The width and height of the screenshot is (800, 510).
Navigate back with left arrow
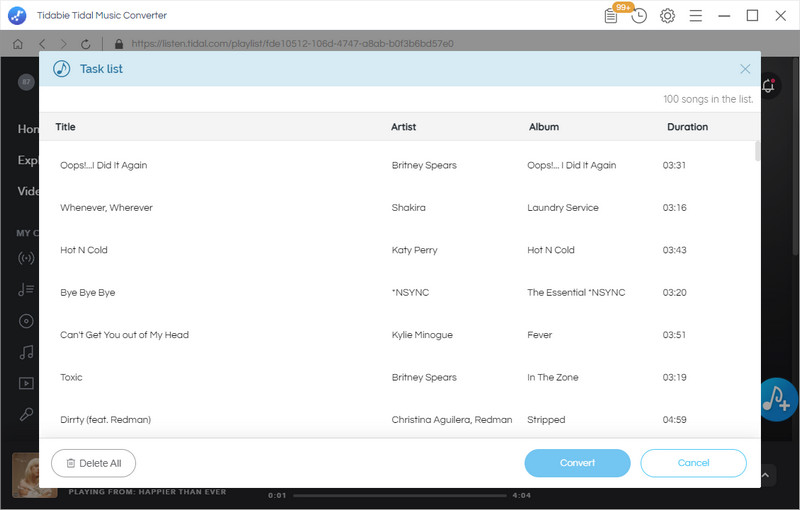42,44
